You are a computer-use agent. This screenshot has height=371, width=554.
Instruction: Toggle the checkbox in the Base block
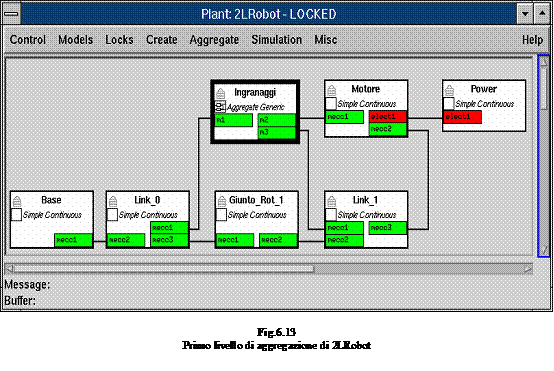click(16, 215)
